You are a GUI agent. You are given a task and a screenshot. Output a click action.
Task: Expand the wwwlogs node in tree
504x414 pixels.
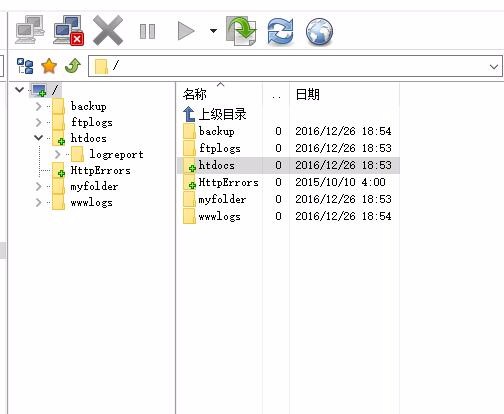pos(38,202)
